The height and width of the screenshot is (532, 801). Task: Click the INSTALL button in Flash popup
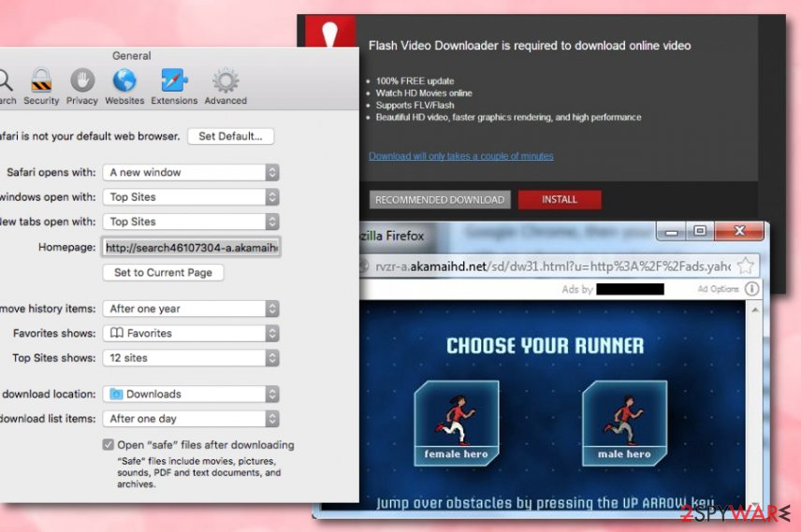[x=560, y=200]
